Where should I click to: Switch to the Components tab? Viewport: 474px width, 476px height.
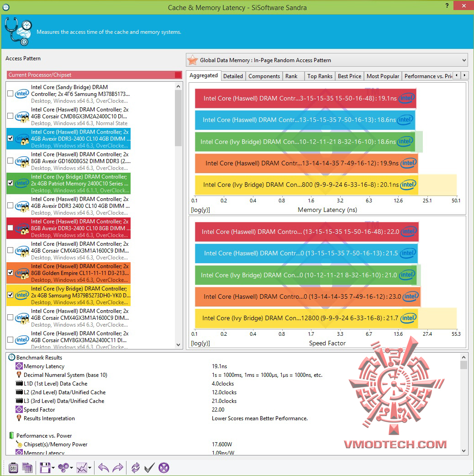(264, 76)
